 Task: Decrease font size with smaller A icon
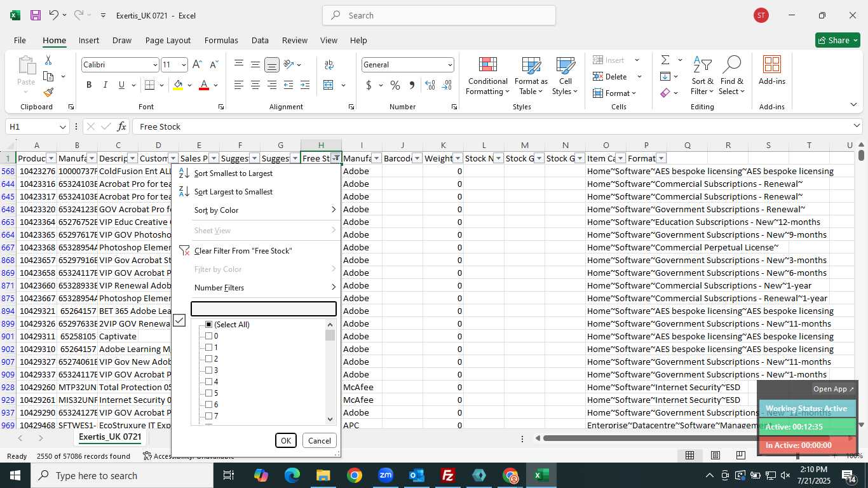[x=214, y=64]
